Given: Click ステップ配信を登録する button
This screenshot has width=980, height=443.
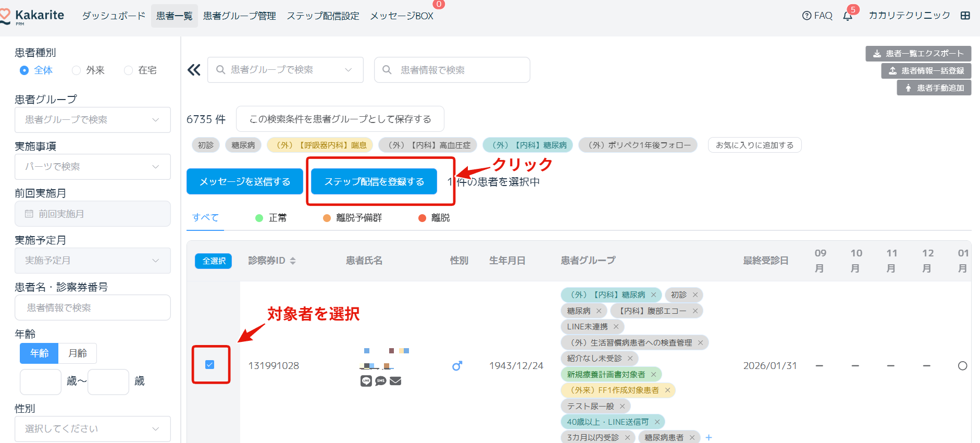Looking at the screenshot, I should click(374, 181).
